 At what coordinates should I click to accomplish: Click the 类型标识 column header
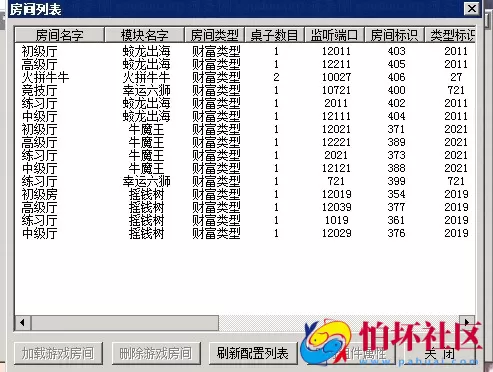(451, 35)
